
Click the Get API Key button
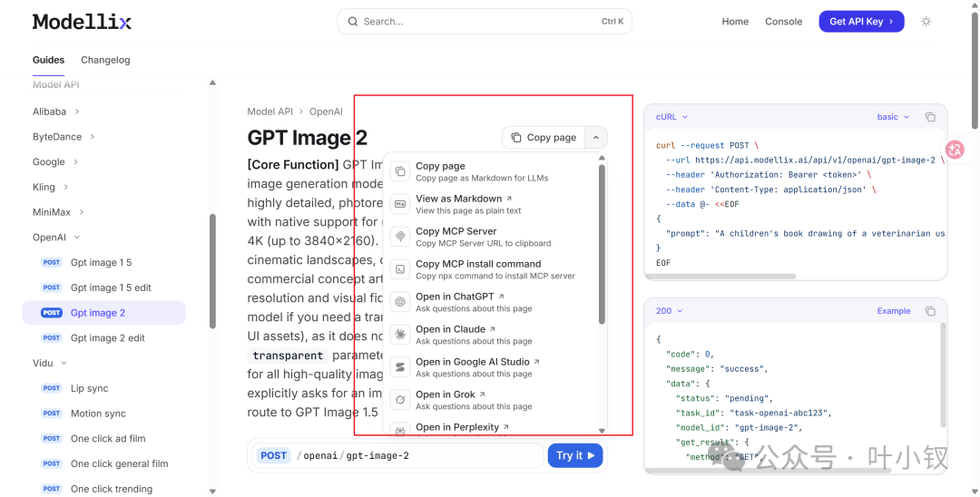(861, 21)
